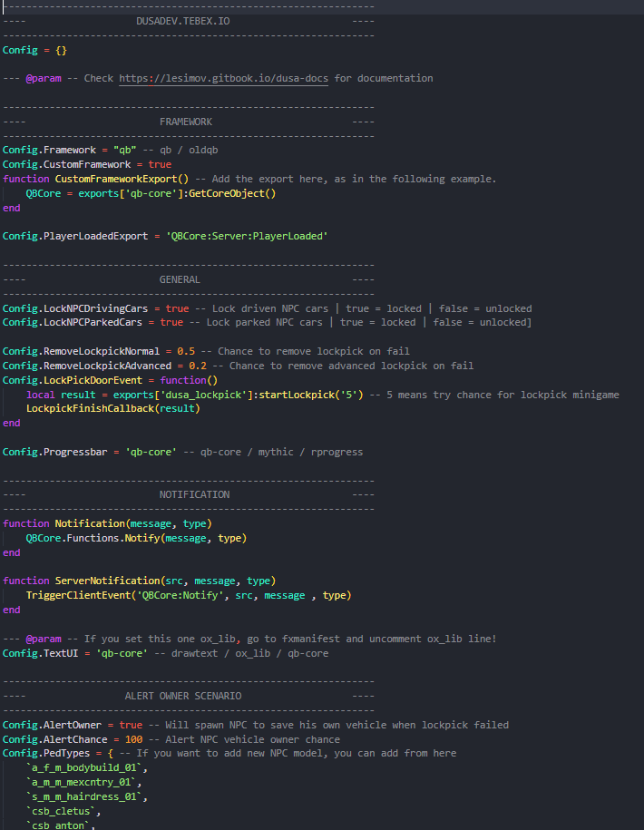
Task: Click the GetCoreObject method call
Action: [x=231, y=193]
